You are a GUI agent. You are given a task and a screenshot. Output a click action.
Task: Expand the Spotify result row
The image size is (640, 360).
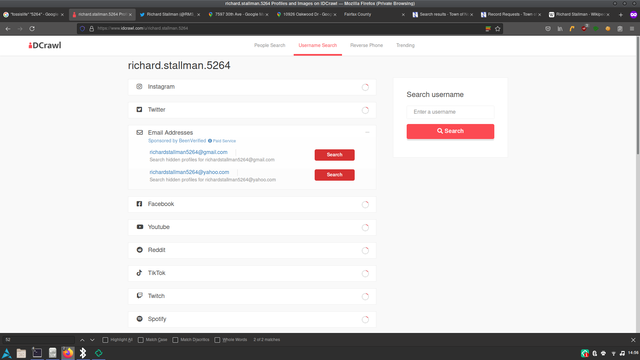pyautogui.click(x=252, y=319)
